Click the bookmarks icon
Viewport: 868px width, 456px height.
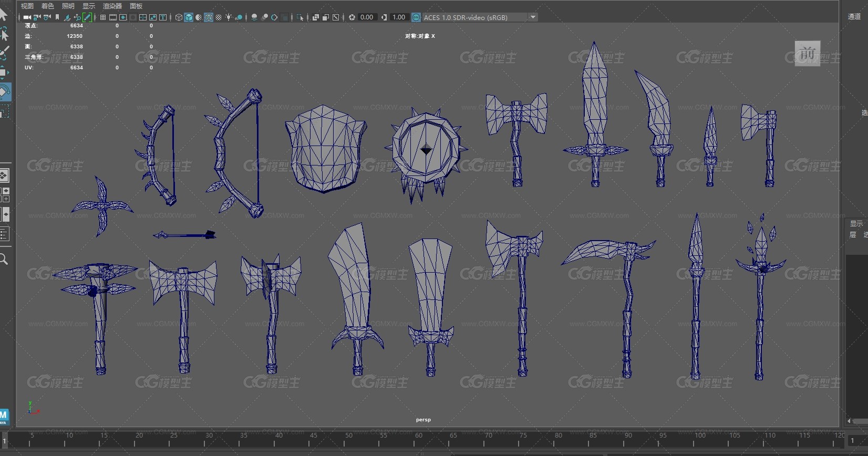[x=57, y=17]
